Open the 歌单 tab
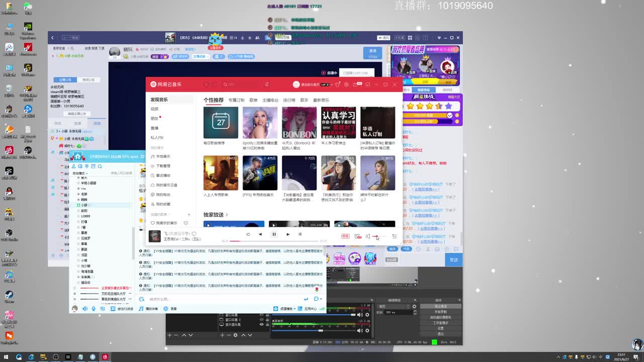 click(254, 101)
